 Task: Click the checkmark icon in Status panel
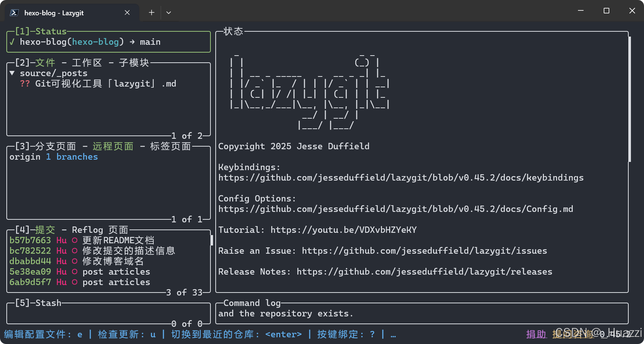coord(12,42)
